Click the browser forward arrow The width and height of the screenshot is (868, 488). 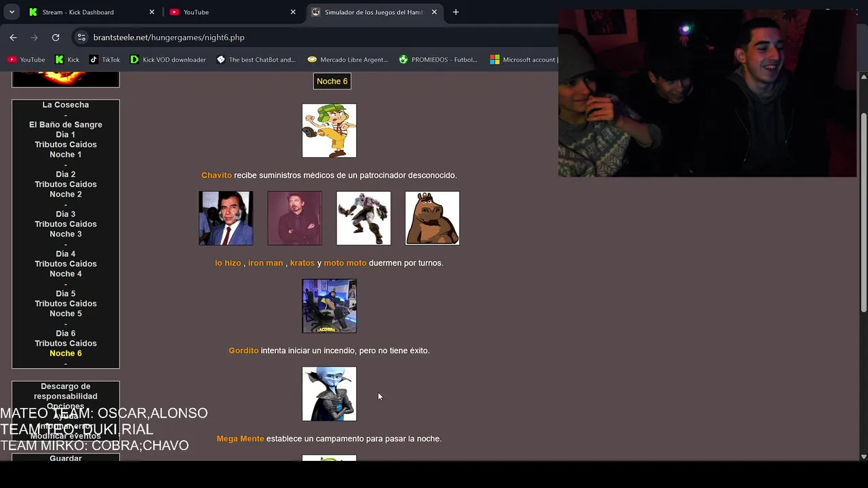click(34, 37)
